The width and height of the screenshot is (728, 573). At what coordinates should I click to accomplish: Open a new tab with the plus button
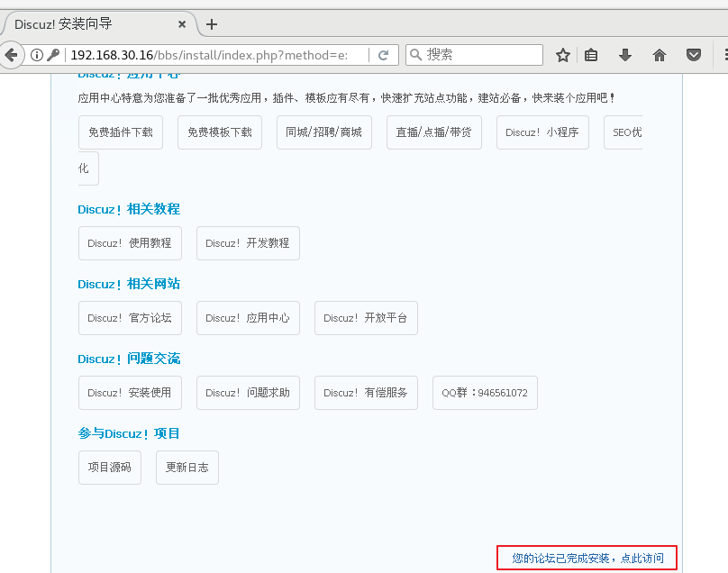click(212, 24)
